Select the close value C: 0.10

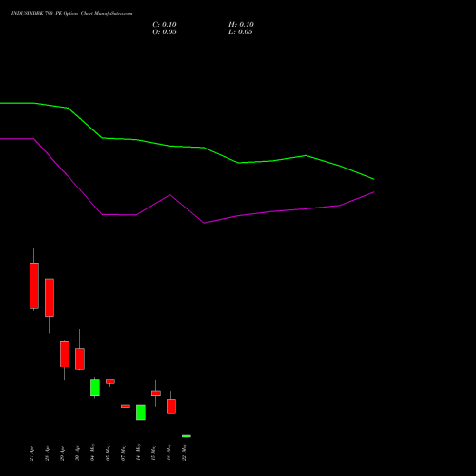pos(165,25)
